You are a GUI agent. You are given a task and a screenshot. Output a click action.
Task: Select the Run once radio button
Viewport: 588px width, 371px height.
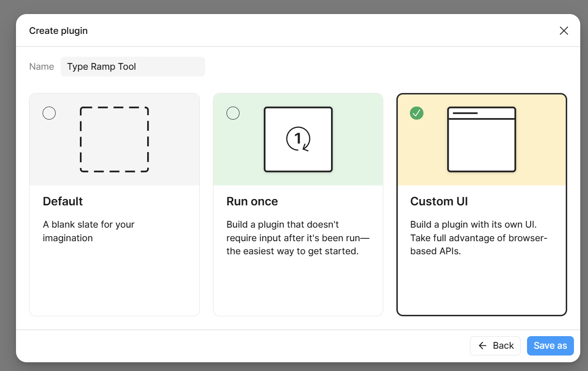[x=233, y=113]
